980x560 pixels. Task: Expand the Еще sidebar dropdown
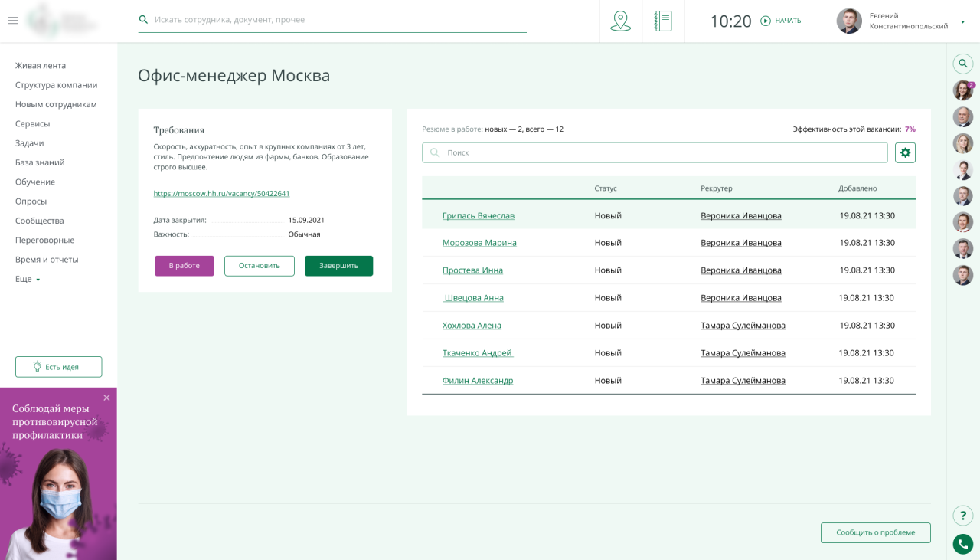pos(28,279)
